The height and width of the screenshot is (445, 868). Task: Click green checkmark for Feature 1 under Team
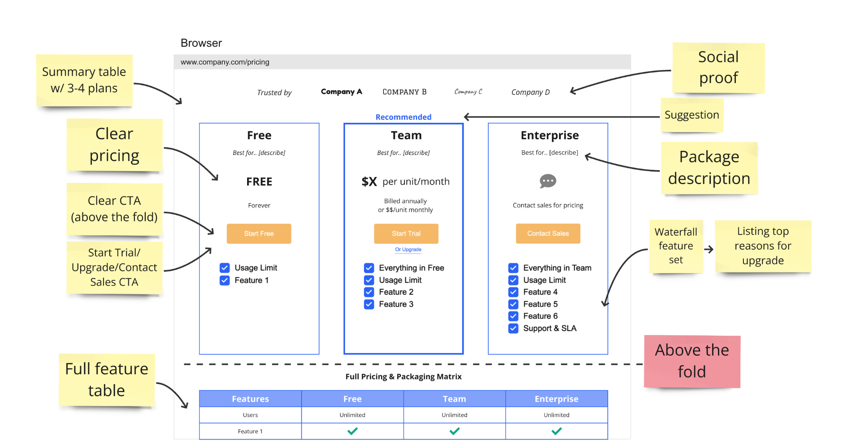454,431
